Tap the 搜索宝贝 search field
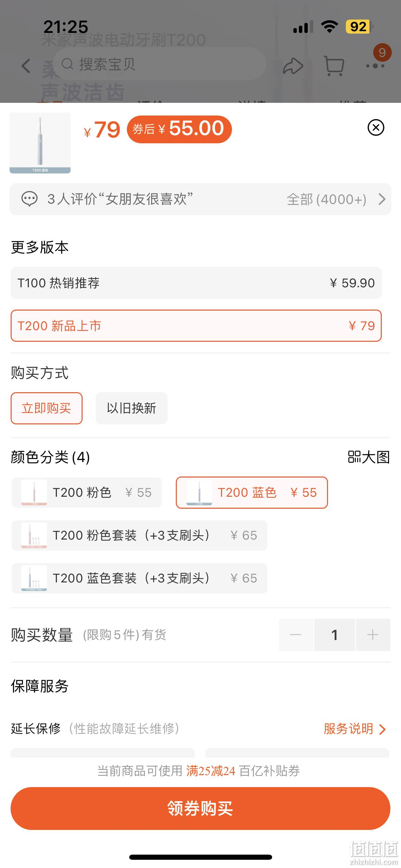This screenshot has width=401, height=868. pyautogui.click(x=160, y=64)
